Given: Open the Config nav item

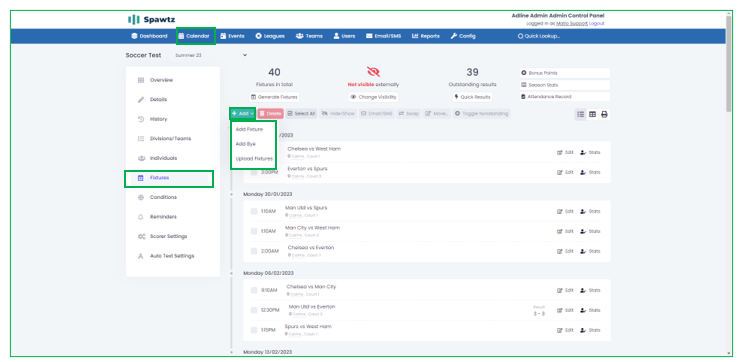Looking at the screenshot, I should [463, 36].
